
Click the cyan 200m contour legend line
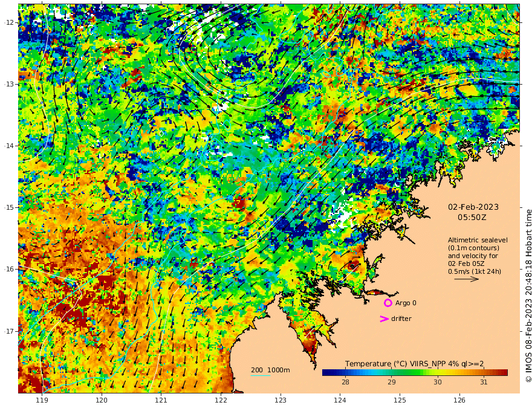pos(261,375)
